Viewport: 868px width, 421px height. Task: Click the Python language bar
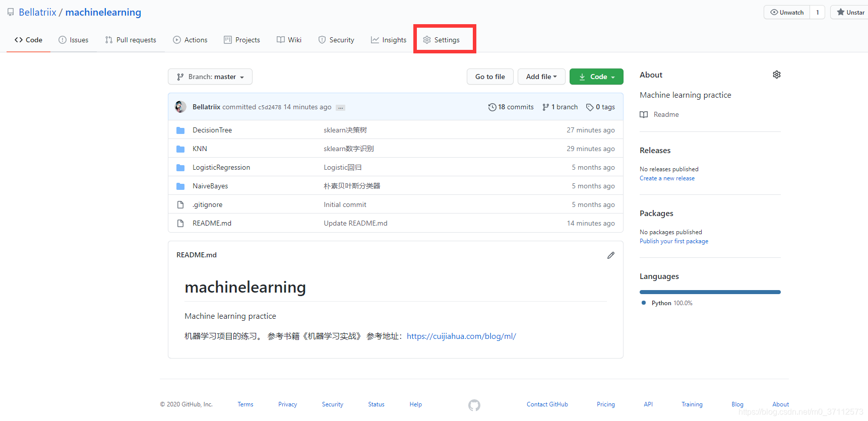point(710,292)
